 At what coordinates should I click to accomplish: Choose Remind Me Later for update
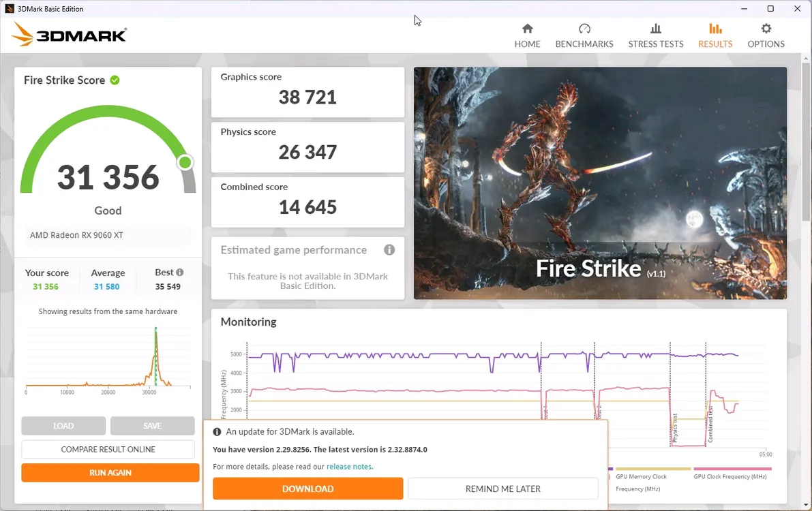(x=503, y=489)
